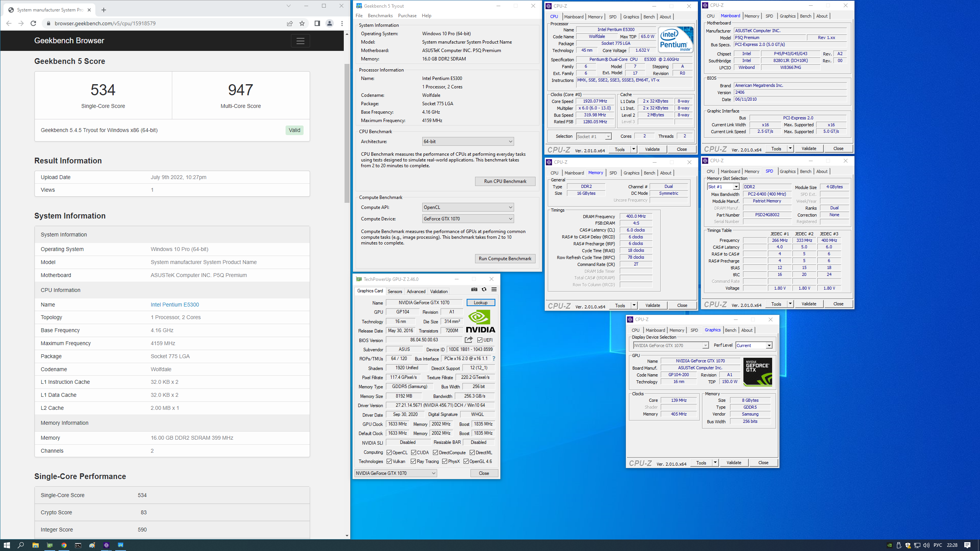
Task: Open the File menu in Geekbench
Action: 359,16
